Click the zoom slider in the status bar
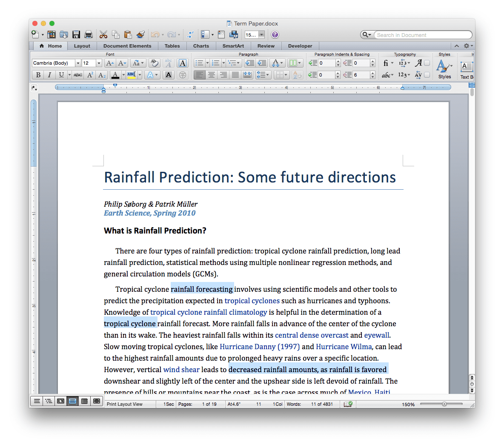The image size is (504, 447). point(444,404)
